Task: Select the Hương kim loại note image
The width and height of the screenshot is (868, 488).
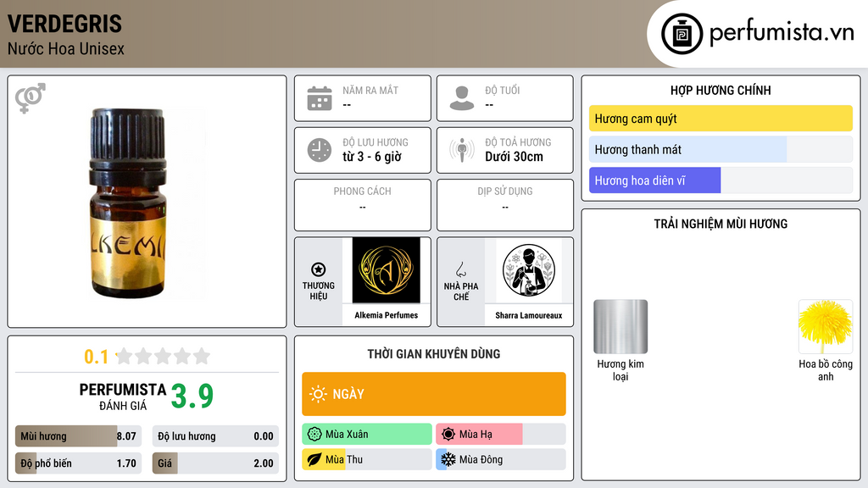Action: [620, 326]
